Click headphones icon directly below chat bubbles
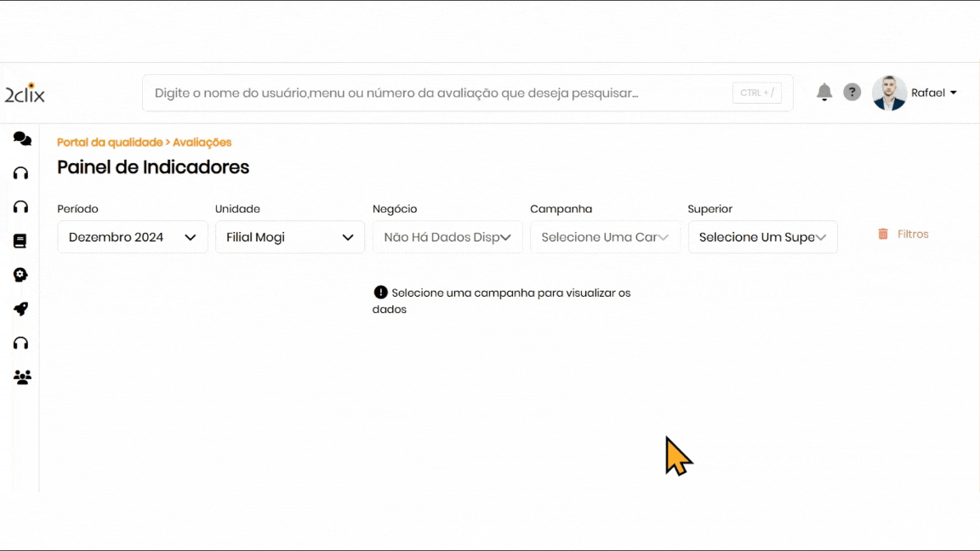Screen dimensions: 980x551 click(x=21, y=173)
